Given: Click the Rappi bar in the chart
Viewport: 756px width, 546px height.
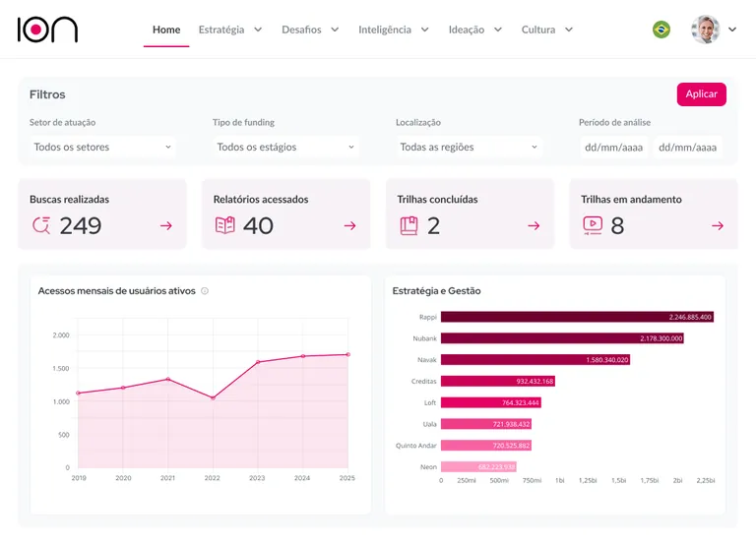Looking at the screenshot, I should tap(577, 317).
